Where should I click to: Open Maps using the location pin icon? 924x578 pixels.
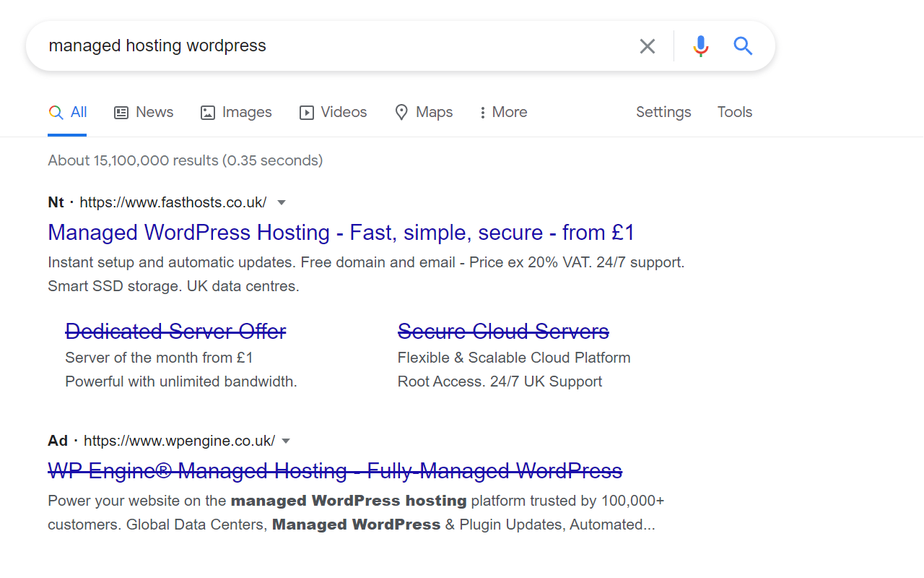point(401,112)
